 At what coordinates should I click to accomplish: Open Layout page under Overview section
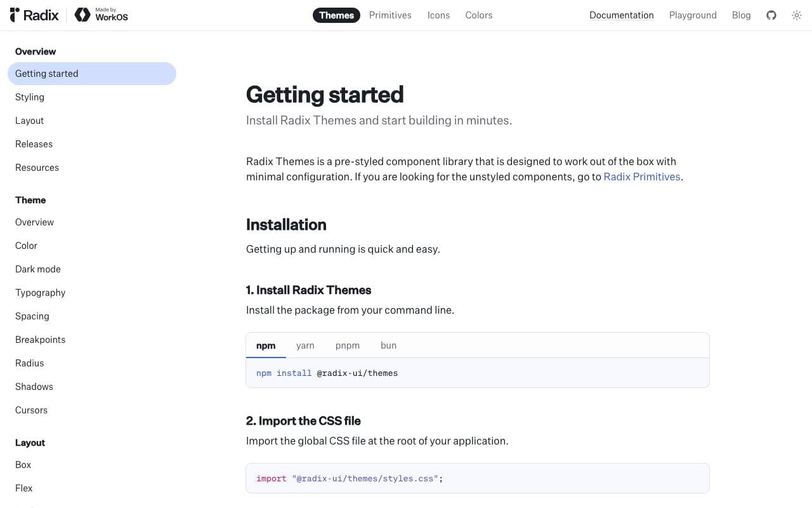pyautogui.click(x=92, y=121)
